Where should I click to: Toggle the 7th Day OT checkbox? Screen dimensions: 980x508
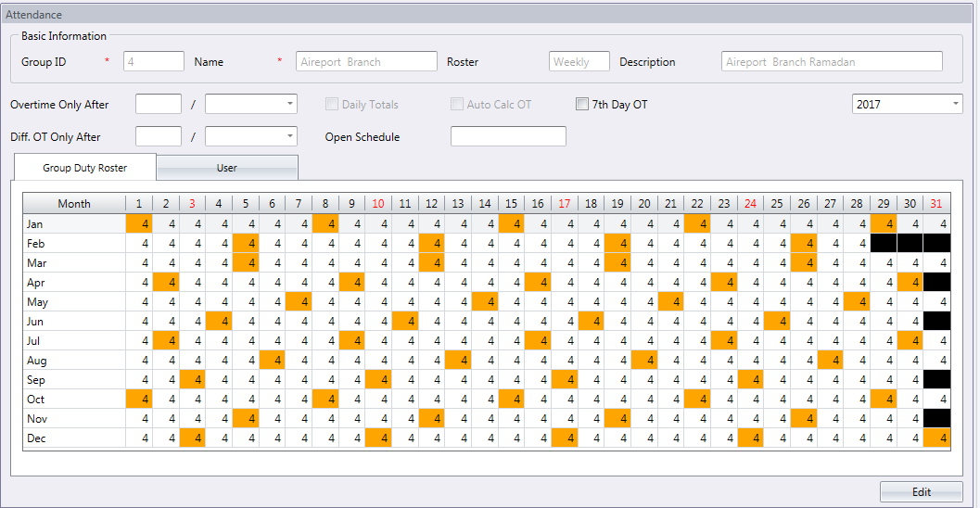pyautogui.click(x=582, y=105)
